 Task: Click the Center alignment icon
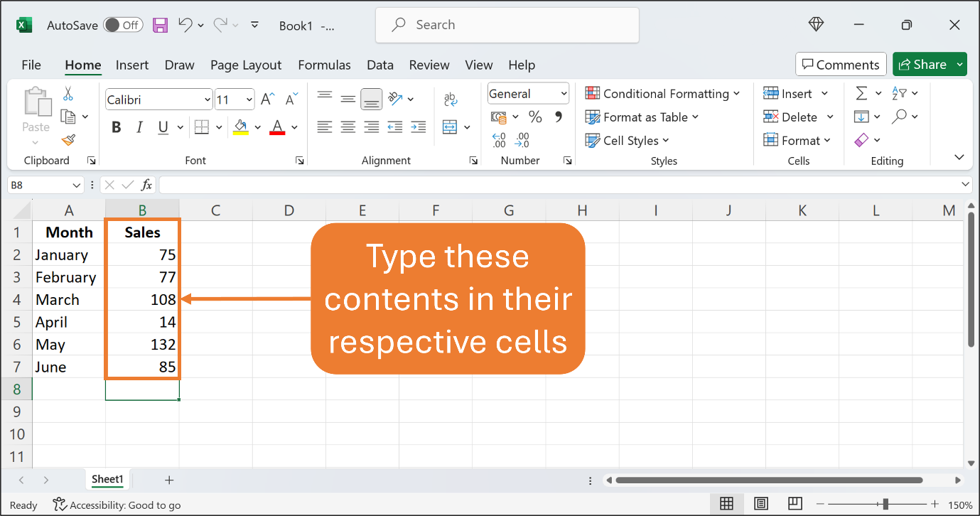click(348, 127)
